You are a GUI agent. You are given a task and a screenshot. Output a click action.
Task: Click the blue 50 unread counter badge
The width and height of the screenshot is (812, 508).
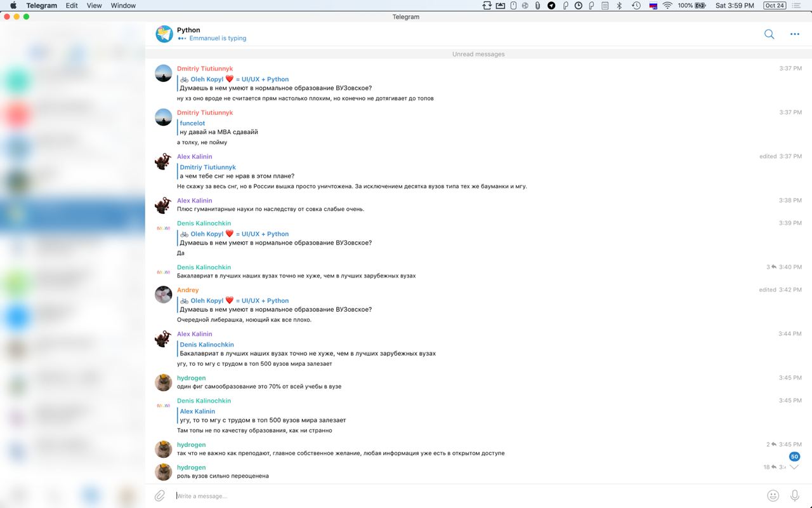pyautogui.click(x=794, y=457)
